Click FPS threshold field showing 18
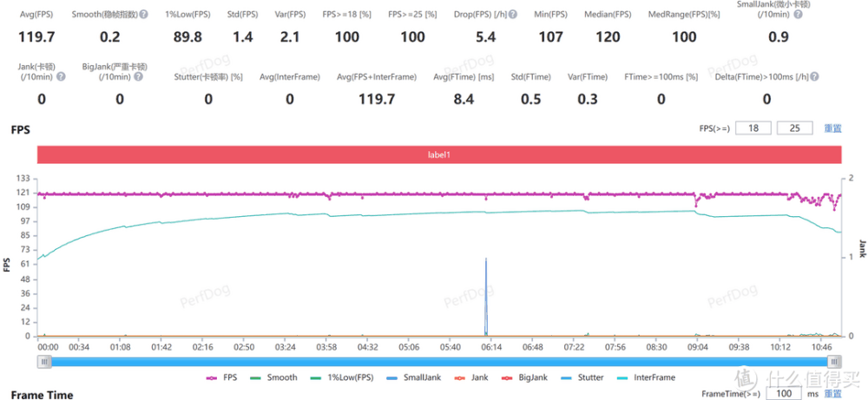Screen dimensions: 868x400 click(753, 128)
